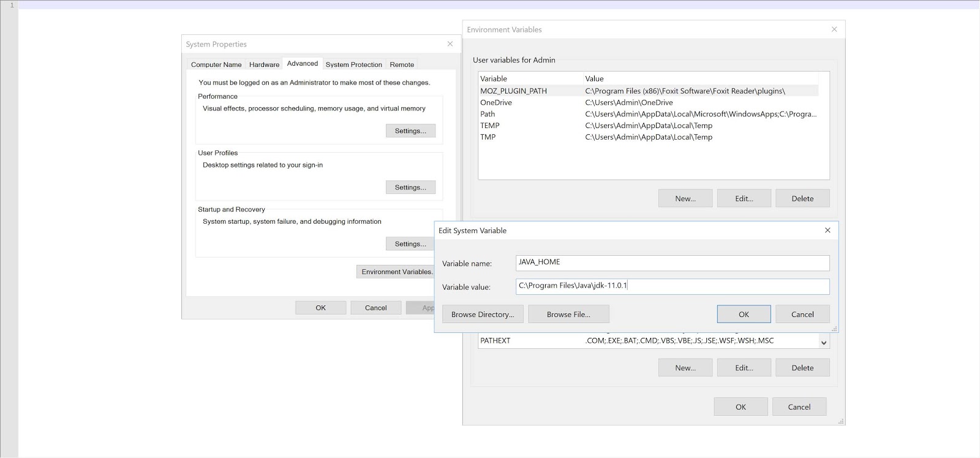Click resize grip of Environment Variables window
Image resolution: width=980 pixels, height=458 pixels.
(x=841, y=421)
